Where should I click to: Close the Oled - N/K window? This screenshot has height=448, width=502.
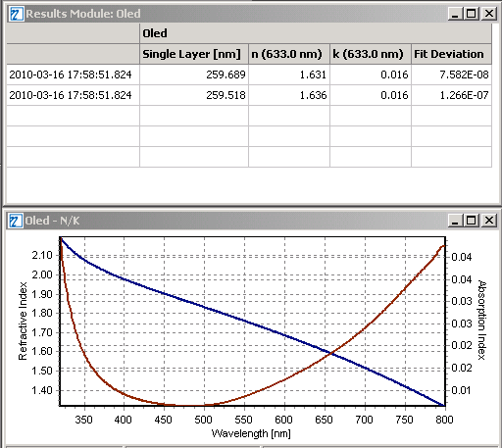pyautogui.click(x=489, y=221)
